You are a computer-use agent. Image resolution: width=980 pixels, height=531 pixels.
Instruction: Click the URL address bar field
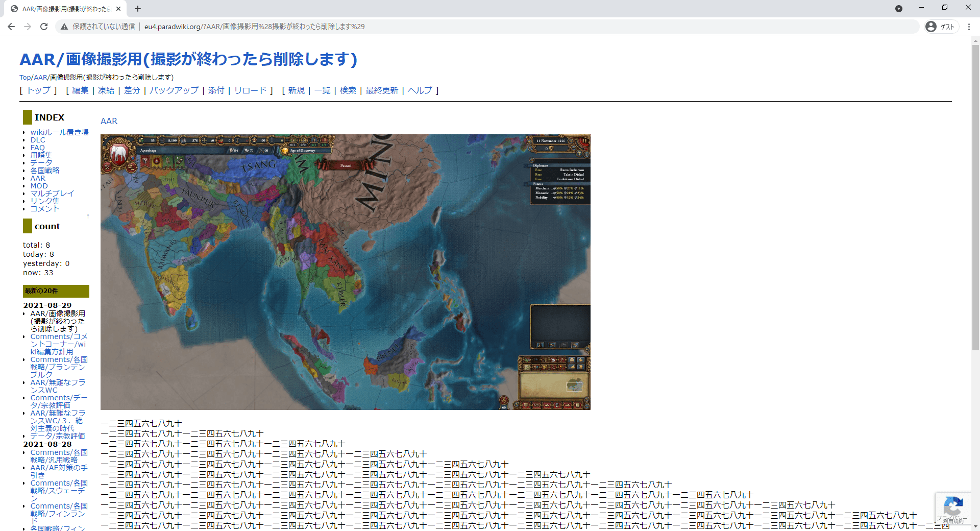pyautogui.click(x=459, y=27)
